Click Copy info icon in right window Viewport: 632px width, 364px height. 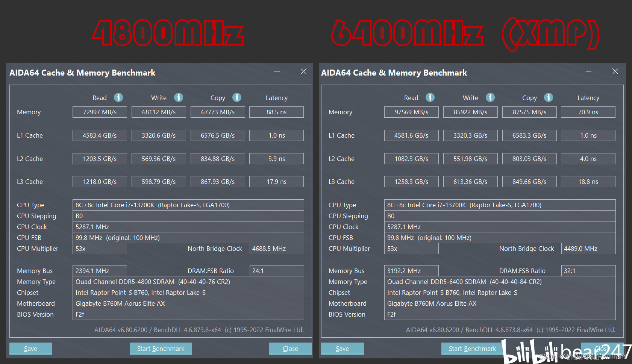tap(549, 97)
